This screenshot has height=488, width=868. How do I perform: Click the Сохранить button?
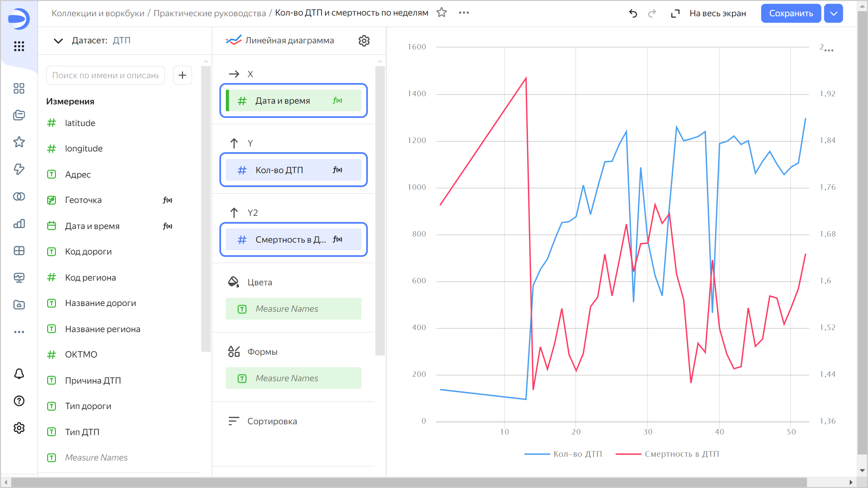coord(790,14)
